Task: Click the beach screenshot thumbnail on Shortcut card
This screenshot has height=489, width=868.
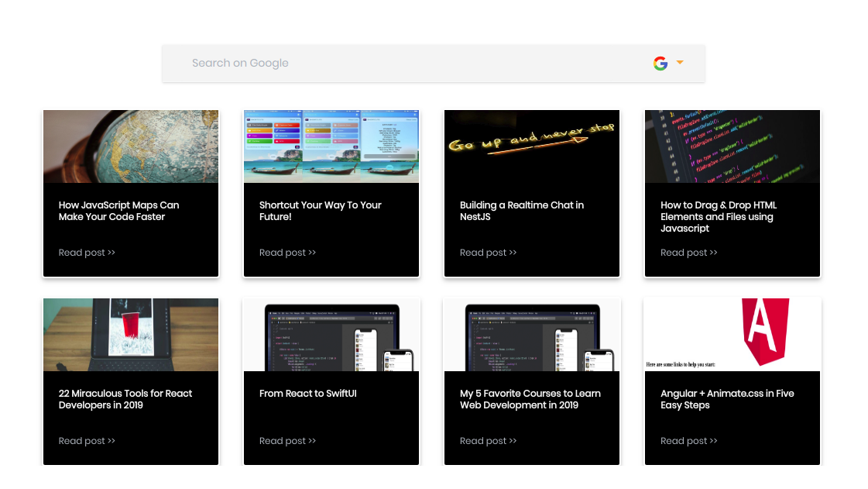Action: pos(331,146)
